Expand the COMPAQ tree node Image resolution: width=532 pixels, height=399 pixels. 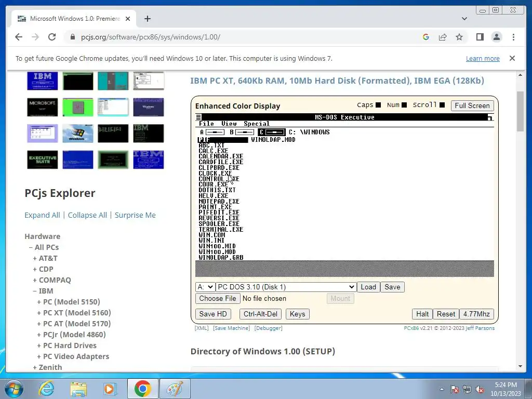(x=35, y=280)
